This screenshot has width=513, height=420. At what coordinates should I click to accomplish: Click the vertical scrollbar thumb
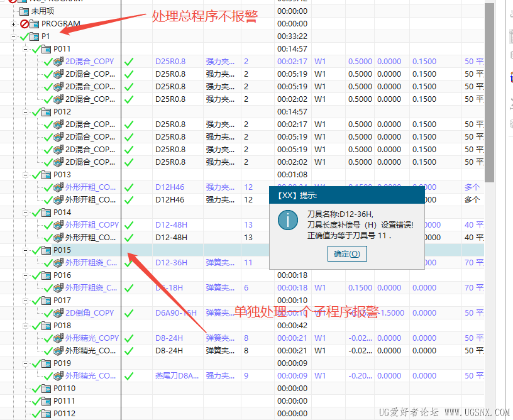(x=490, y=93)
